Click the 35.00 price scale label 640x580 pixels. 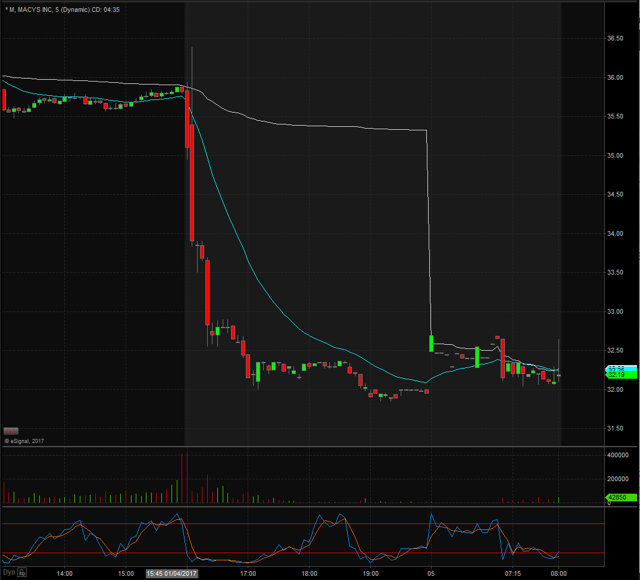click(616, 156)
